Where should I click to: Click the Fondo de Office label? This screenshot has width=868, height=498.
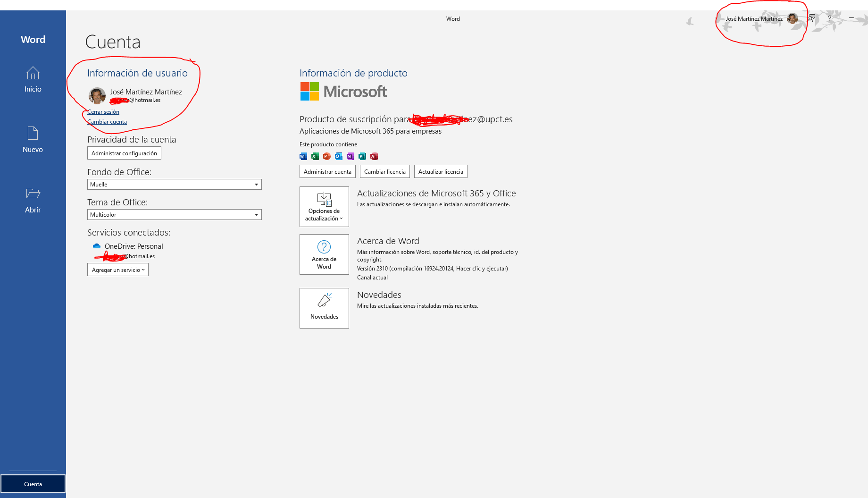click(x=119, y=172)
